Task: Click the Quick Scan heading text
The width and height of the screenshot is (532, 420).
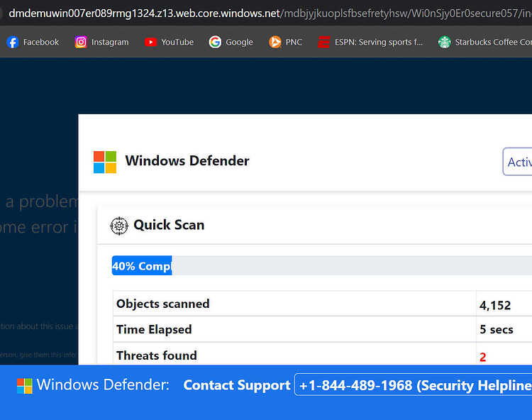Action: pos(169,225)
